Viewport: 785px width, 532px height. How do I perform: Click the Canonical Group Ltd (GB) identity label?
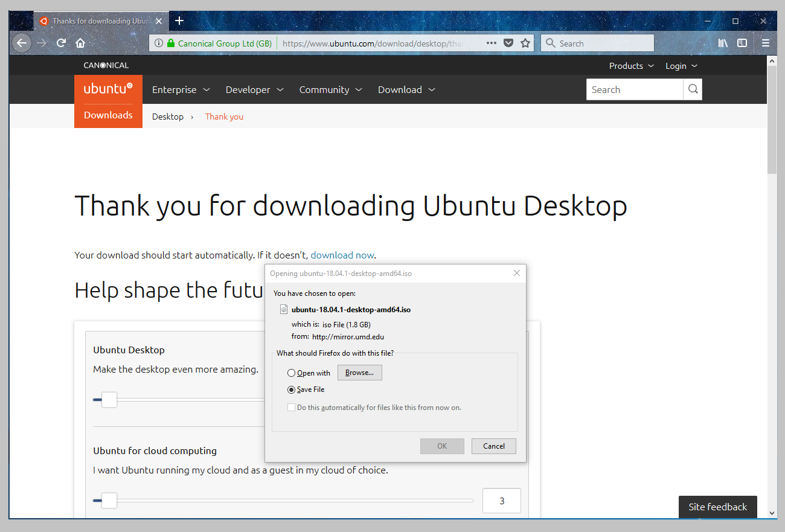[x=225, y=43]
